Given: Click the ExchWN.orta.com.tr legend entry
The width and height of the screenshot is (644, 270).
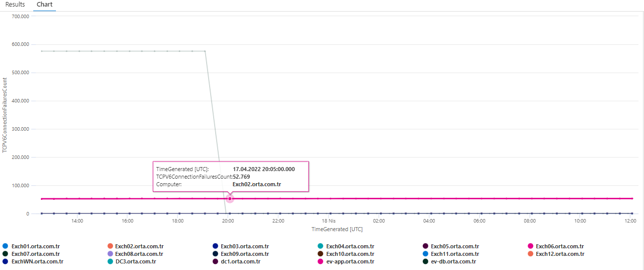Looking at the screenshot, I should (x=32, y=261).
